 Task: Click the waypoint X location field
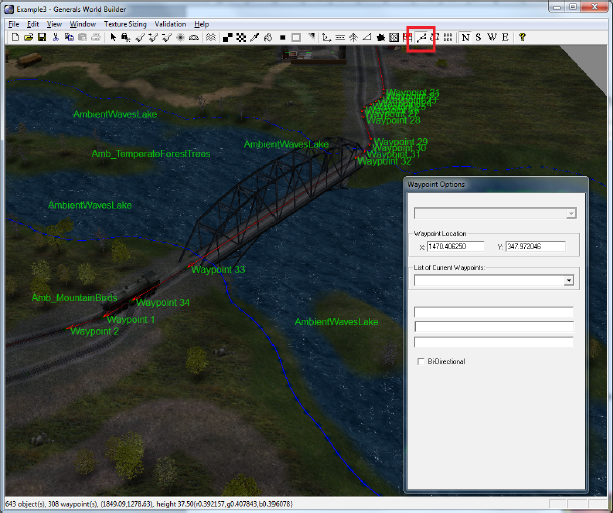[x=455, y=246]
